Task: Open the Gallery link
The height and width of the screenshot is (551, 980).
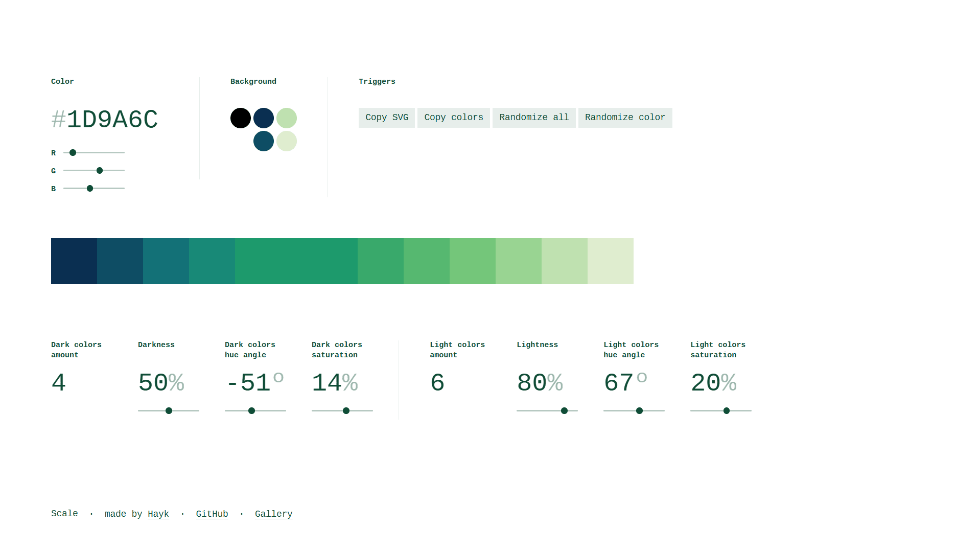Action: [x=274, y=514]
